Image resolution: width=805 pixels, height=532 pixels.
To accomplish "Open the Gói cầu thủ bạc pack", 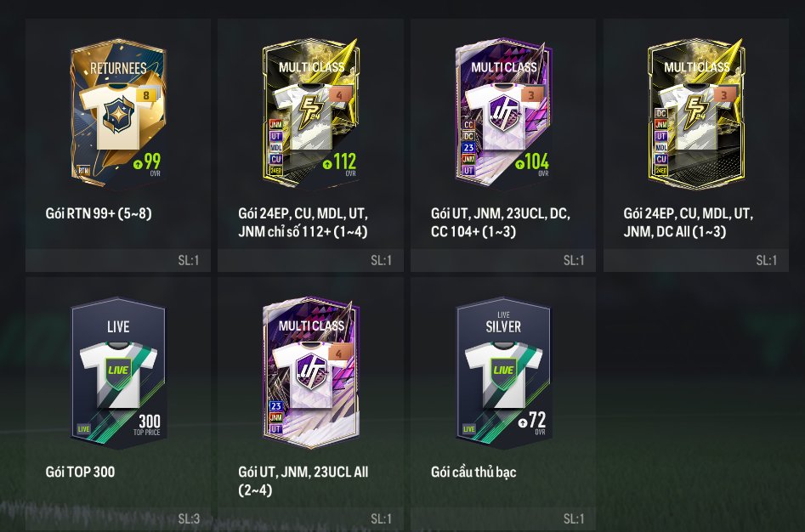I will (473, 472).
